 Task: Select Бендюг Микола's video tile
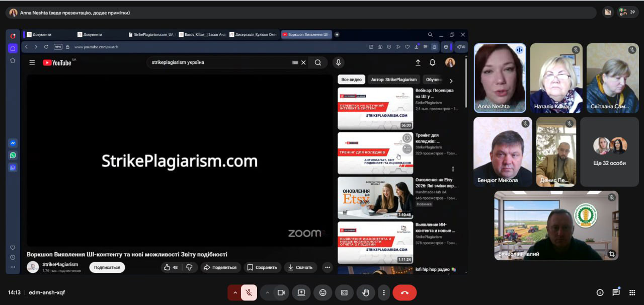503,152
